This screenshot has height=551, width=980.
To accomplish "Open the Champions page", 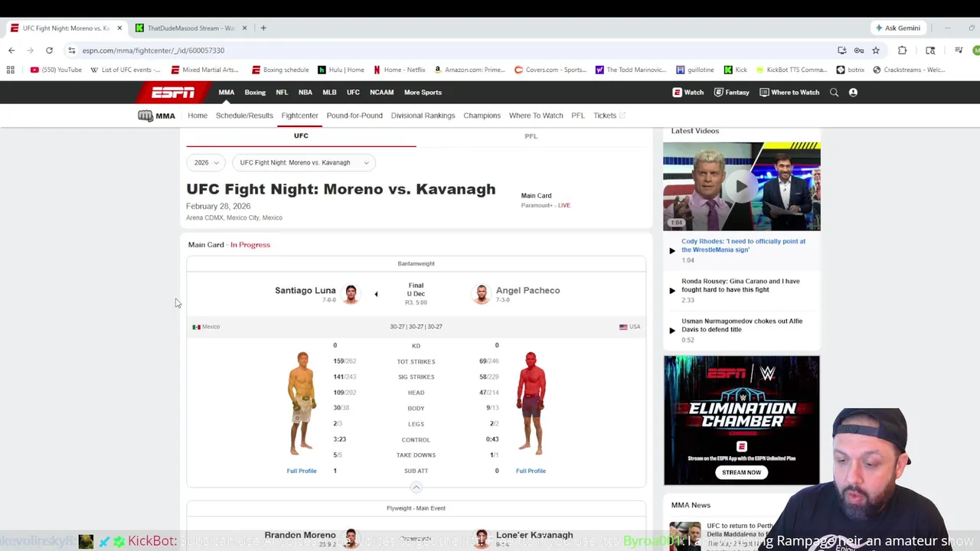I will click(482, 116).
